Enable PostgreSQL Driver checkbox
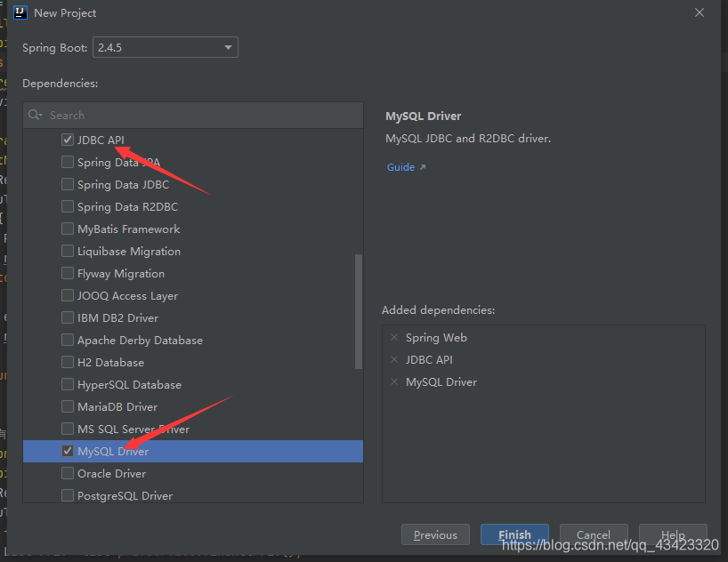Viewport: 728px width, 562px height. 68,495
